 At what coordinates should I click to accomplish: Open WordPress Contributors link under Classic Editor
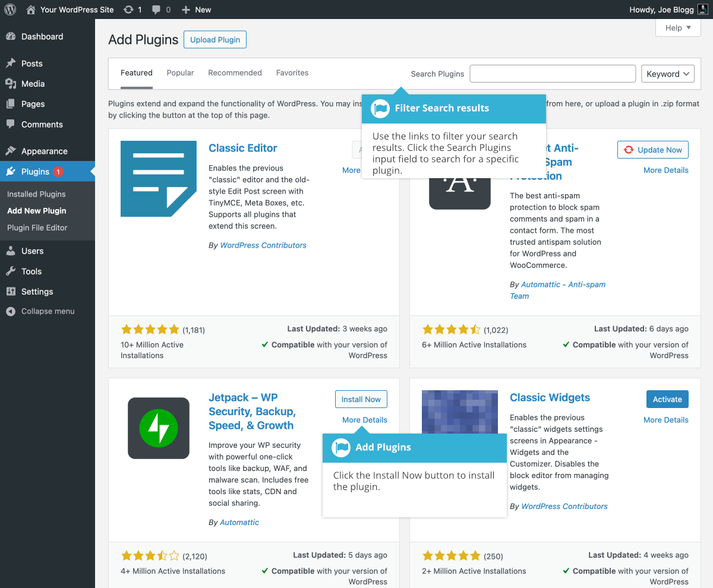coord(263,245)
